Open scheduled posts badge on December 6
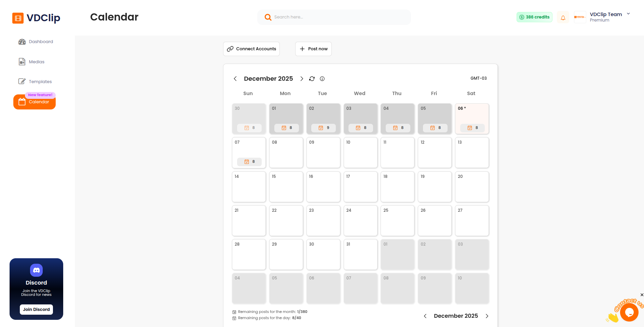The width and height of the screenshot is (644, 327). (472, 128)
